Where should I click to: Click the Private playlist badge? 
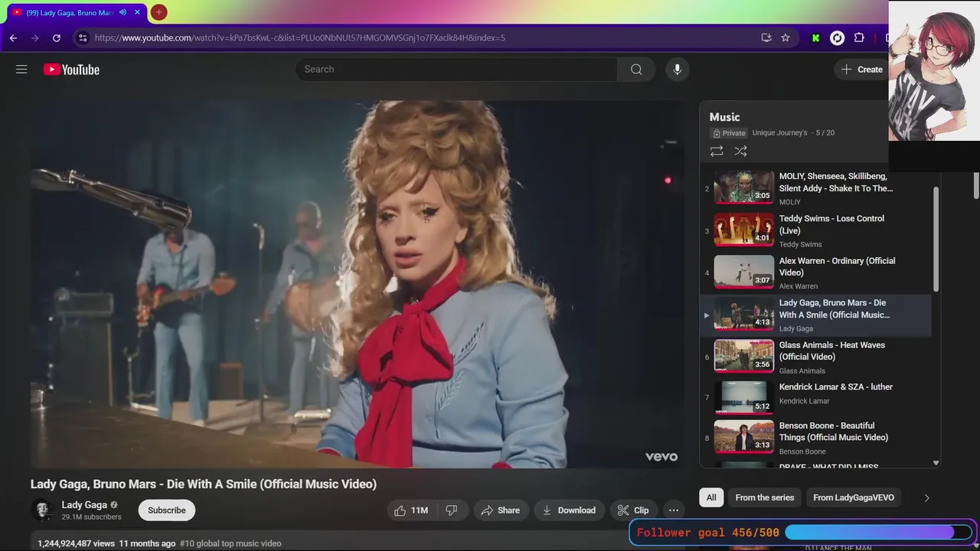click(729, 133)
